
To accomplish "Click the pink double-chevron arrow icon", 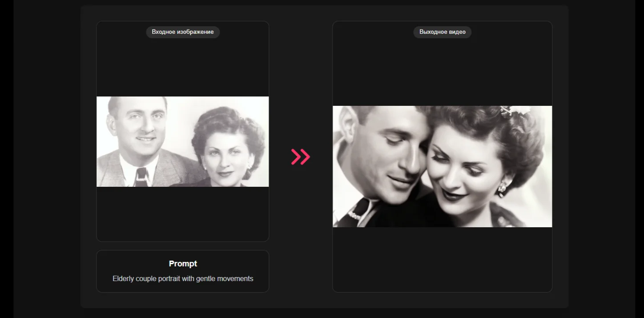I will click(x=301, y=157).
